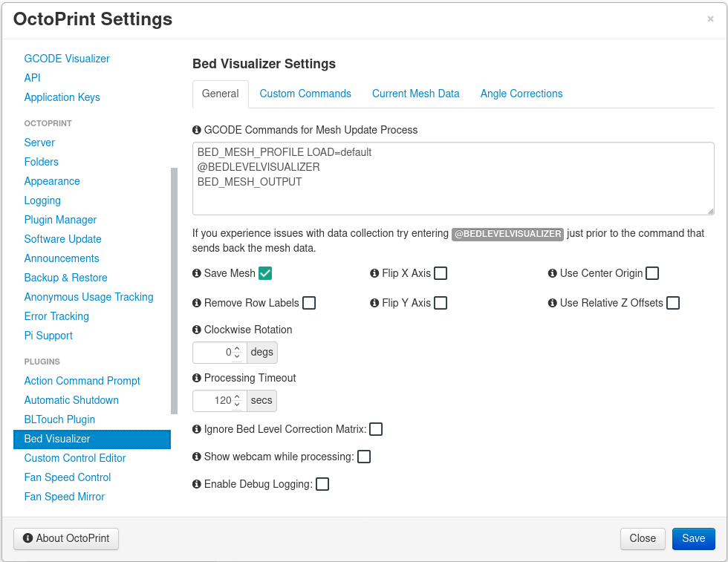Screen dimensions: 728x562
Task: Enable Show webcam while processing
Action: (x=364, y=457)
